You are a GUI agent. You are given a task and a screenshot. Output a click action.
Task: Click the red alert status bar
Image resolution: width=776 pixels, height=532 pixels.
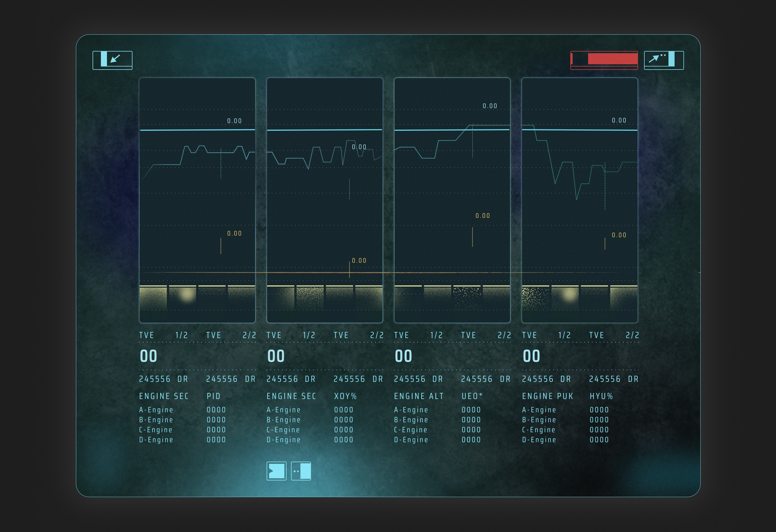coord(604,60)
